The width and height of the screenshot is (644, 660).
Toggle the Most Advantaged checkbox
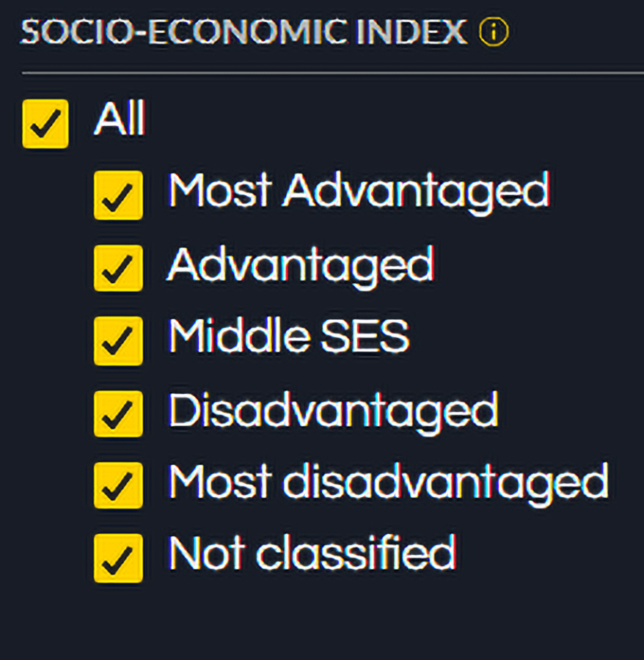point(118,195)
